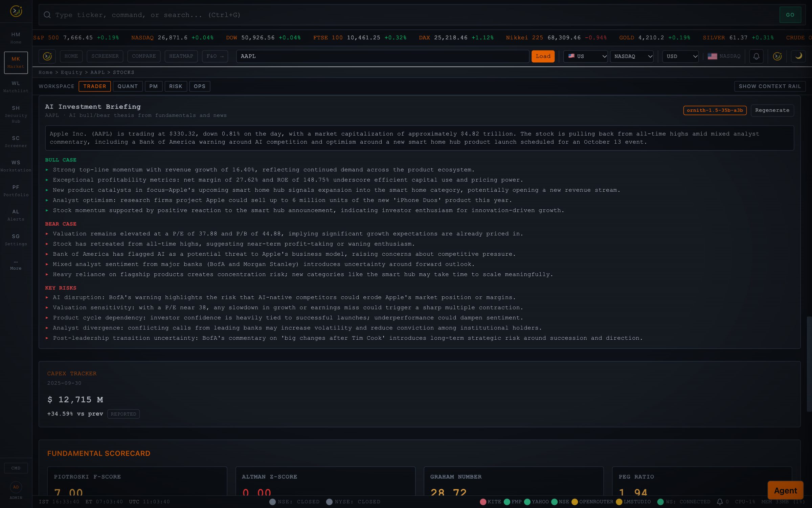Regenerate the AI Investment Briefing
The width and height of the screenshot is (812, 508).
772,110
